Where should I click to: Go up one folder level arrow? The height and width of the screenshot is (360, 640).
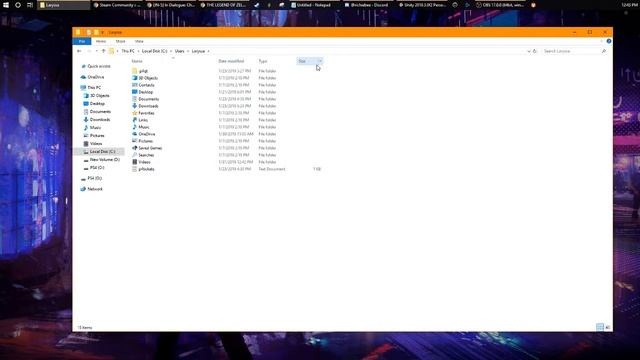point(103,51)
